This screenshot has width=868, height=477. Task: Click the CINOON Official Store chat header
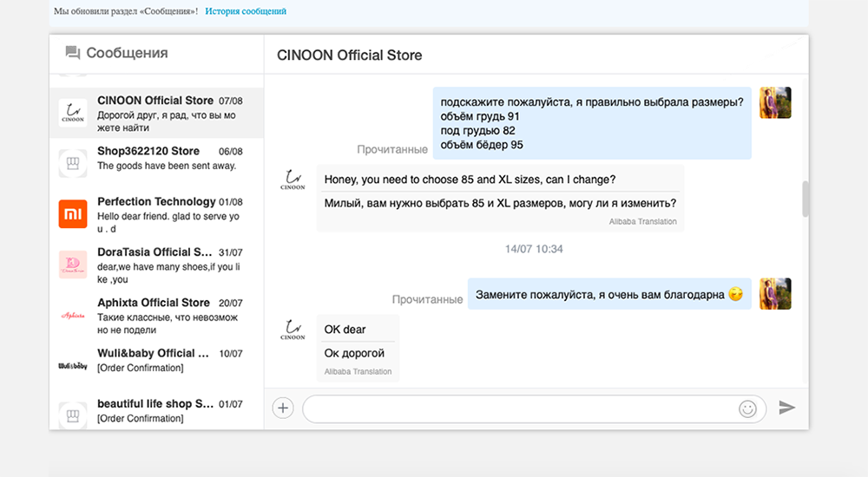tap(349, 56)
